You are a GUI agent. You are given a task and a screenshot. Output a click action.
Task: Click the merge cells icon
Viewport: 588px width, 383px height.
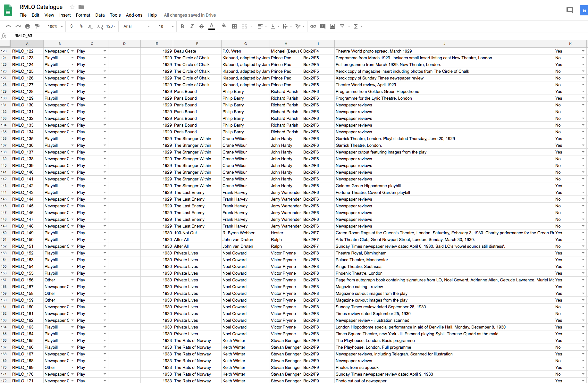tap(244, 26)
